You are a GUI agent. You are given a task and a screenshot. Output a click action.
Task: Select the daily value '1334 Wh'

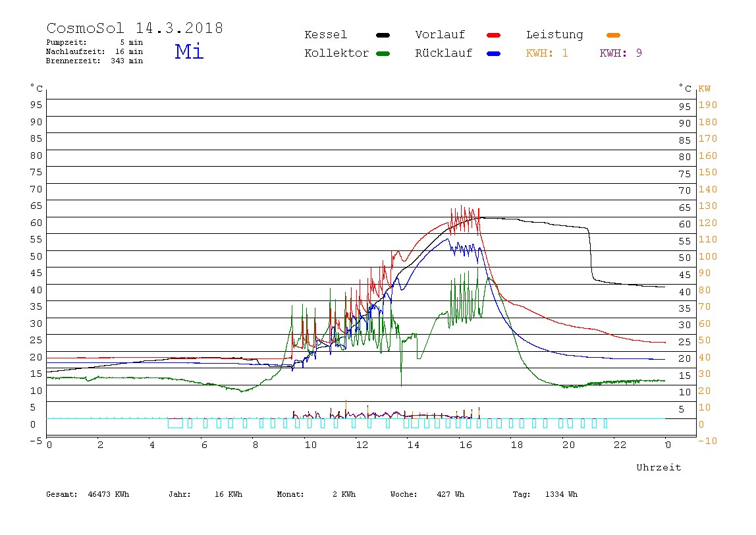point(562,494)
